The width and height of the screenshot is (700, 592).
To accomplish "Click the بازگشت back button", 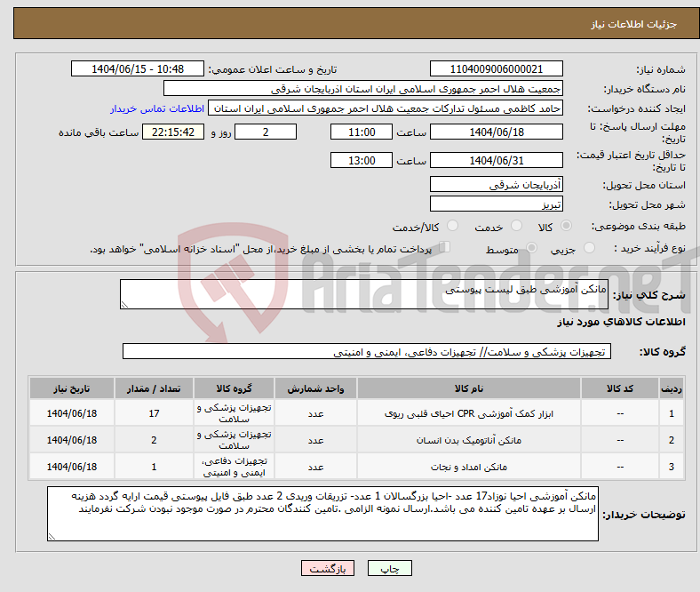I will tap(328, 568).
